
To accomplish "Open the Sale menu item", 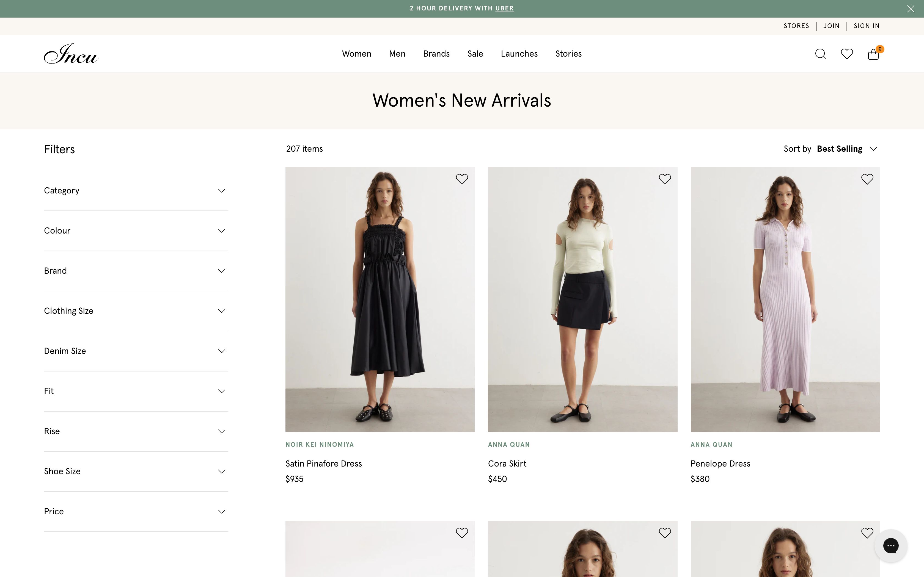I will [x=475, y=54].
